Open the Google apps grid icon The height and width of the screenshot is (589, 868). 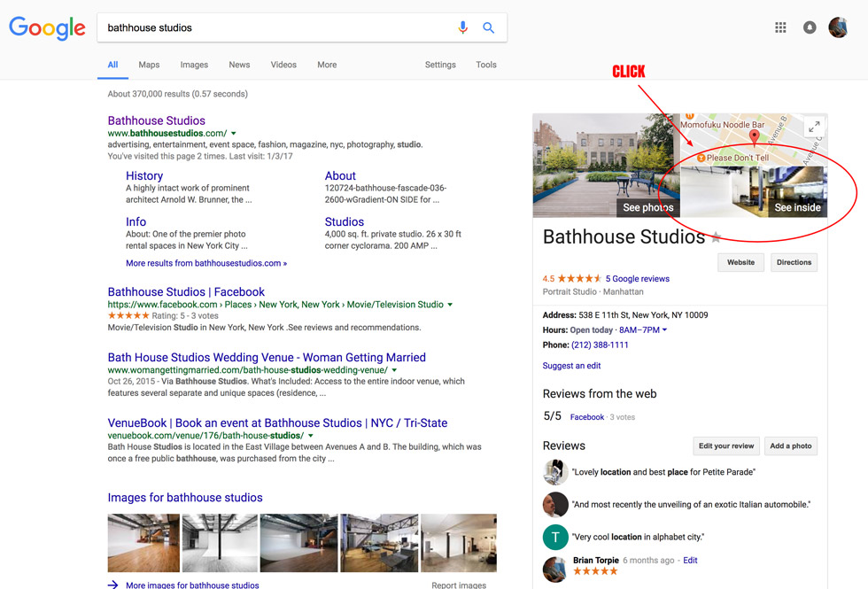[x=780, y=27]
